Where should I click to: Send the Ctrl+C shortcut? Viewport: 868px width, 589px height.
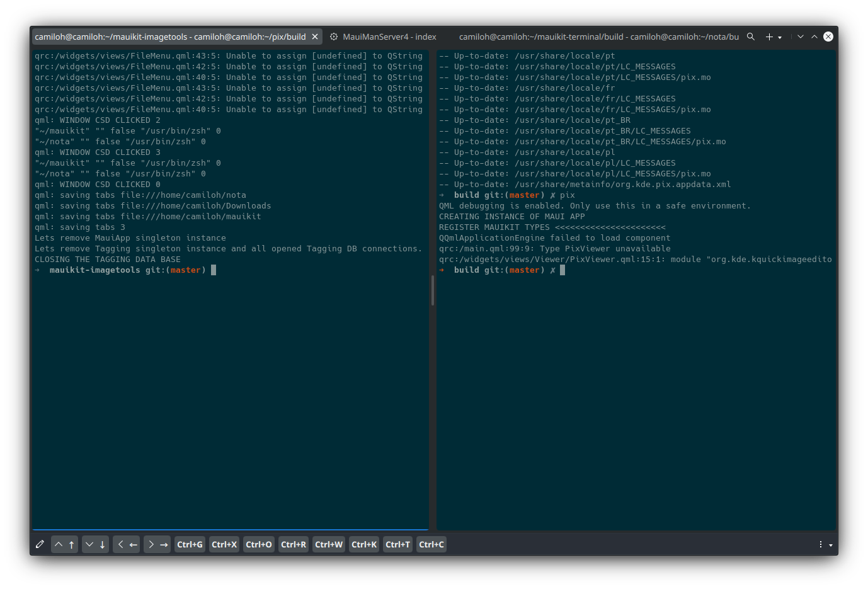tap(431, 544)
